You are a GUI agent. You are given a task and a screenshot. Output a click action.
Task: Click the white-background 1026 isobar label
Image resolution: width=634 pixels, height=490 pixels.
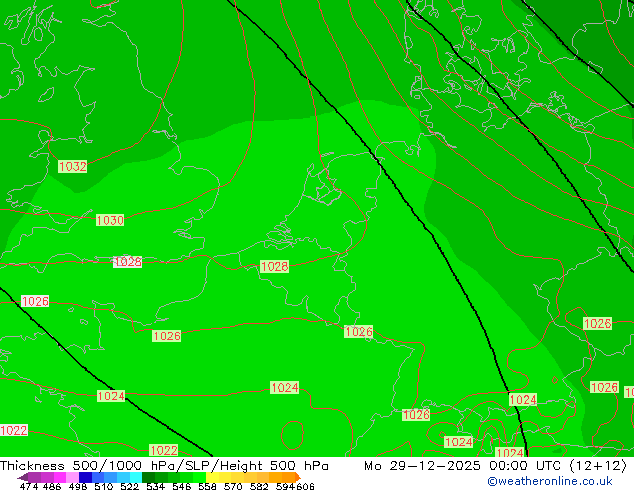[x=35, y=301]
